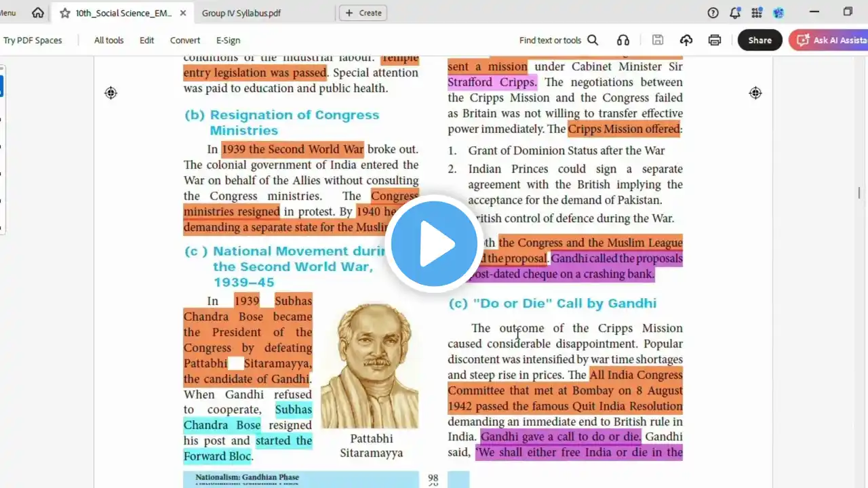Screen dimensions: 868x488
Task: Click the blue play button overlay
Action: pyautogui.click(x=434, y=244)
